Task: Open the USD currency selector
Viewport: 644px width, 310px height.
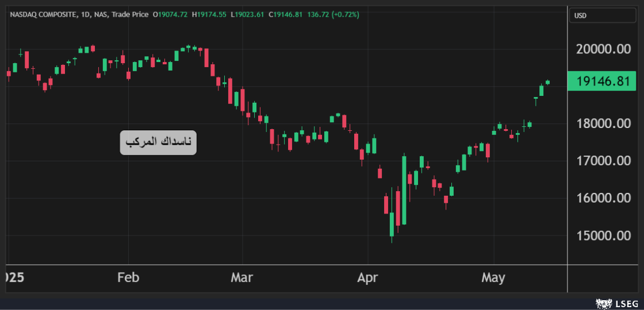Action: [x=602, y=15]
